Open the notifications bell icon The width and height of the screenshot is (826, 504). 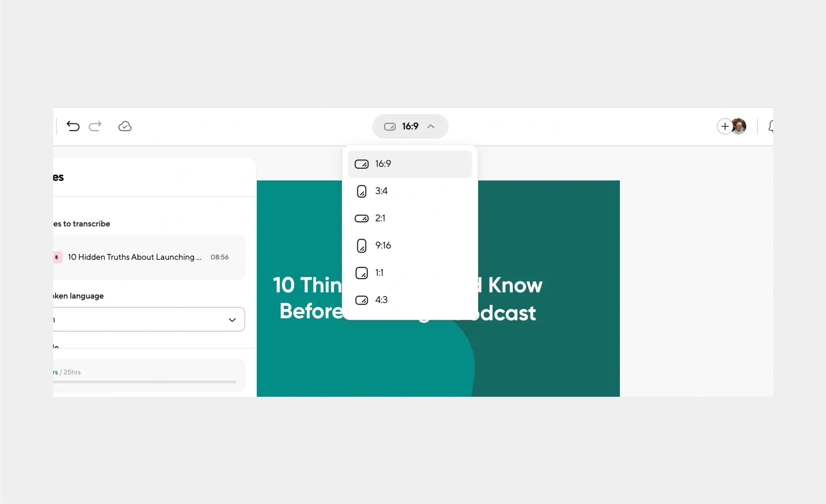tap(772, 126)
